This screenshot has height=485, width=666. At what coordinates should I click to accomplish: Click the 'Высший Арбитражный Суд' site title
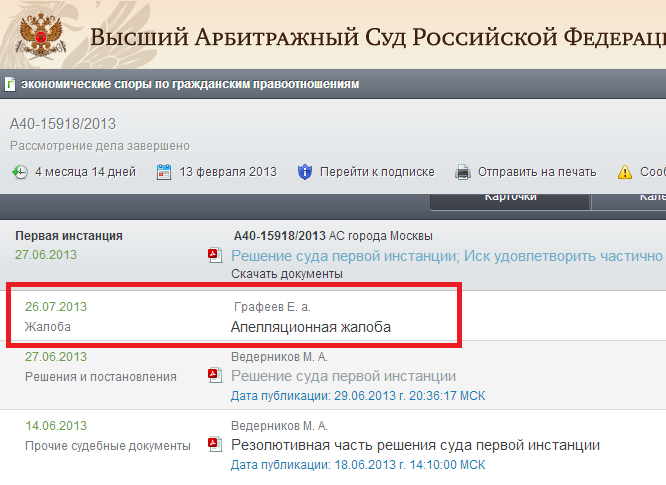378,37
